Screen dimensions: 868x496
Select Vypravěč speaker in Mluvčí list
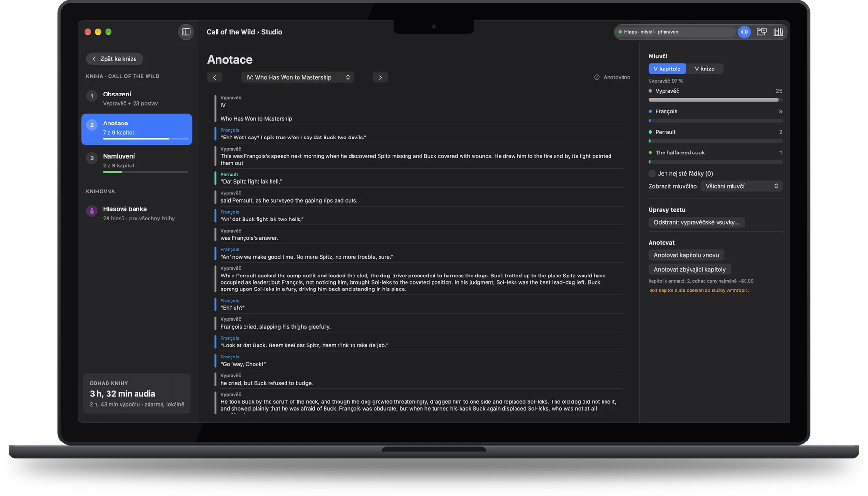pos(715,91)
